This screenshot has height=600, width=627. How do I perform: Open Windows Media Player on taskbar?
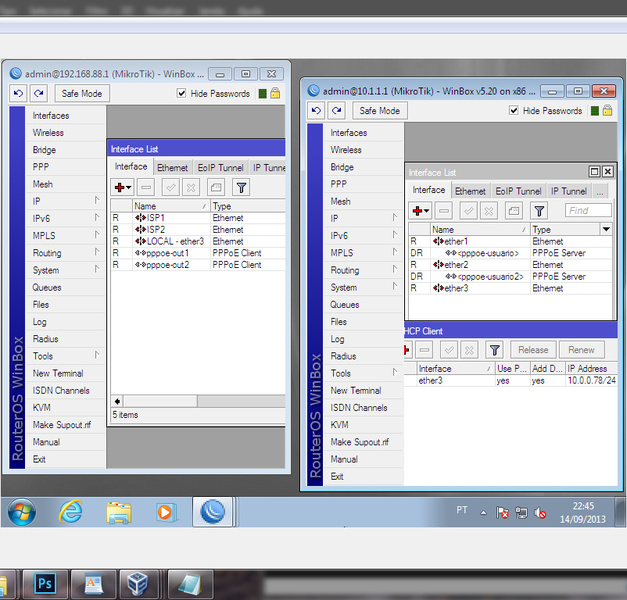click(x=166, y=512)
